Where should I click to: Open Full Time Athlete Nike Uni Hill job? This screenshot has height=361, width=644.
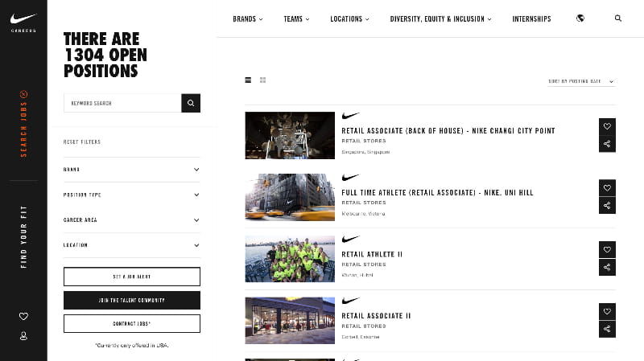click(x=437, y=192)
